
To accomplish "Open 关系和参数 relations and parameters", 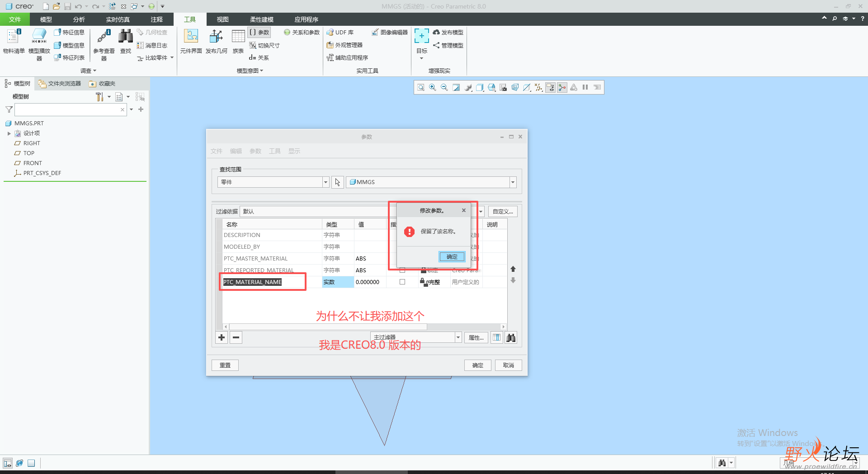I will (302, 33).
